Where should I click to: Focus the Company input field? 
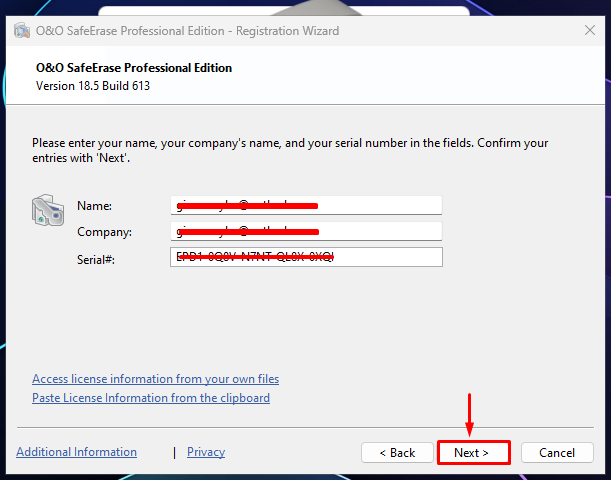coord(306,231)
